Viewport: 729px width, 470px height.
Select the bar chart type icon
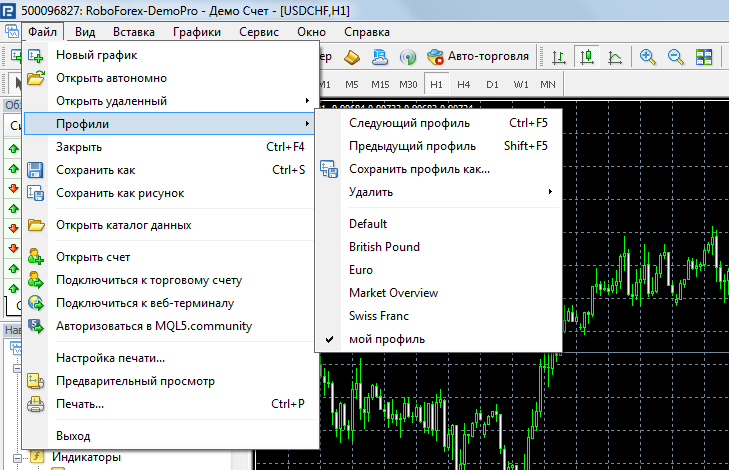559,56
